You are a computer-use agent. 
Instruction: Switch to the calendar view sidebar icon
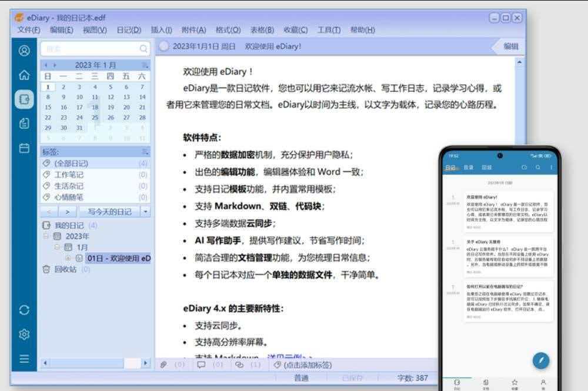pyautogui.click(x=24, y=148)
